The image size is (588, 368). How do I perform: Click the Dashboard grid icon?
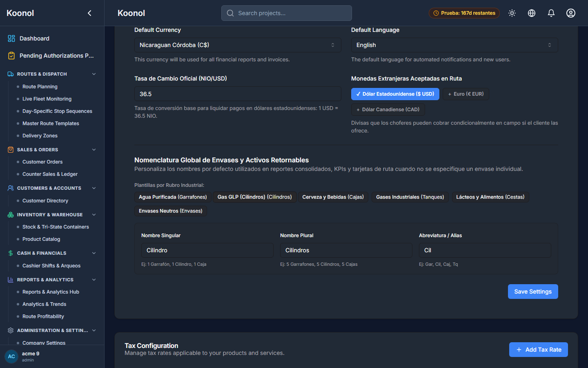[x=11, y=38]
